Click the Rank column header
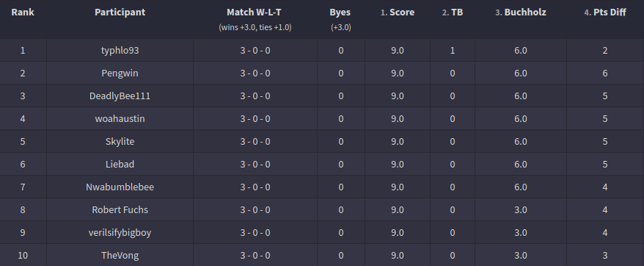644x266 pixels. tap(23, 12)
